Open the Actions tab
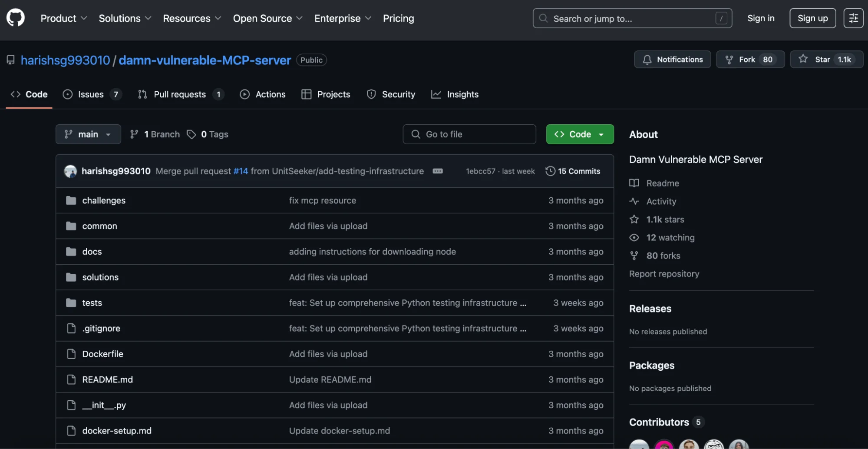868x449 pixels. point(263,94)
